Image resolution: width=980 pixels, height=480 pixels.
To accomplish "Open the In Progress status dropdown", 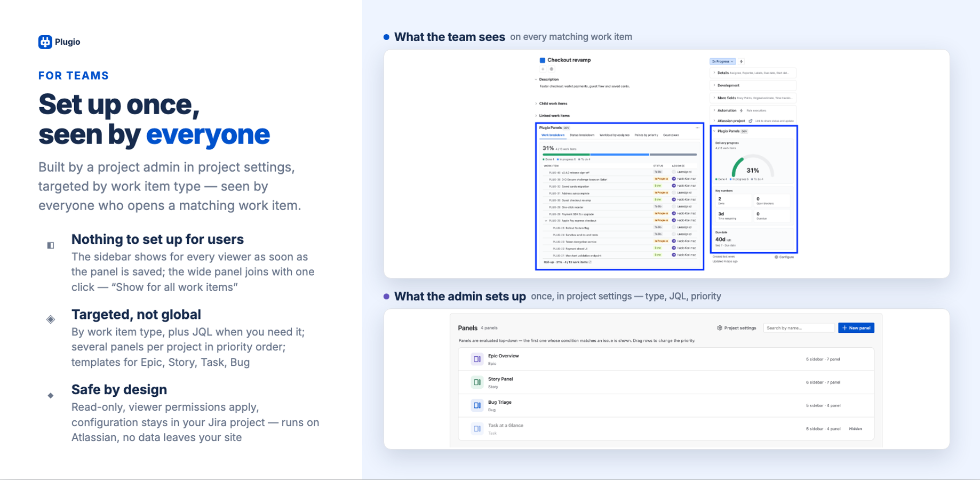I will [x=722, y=61].
